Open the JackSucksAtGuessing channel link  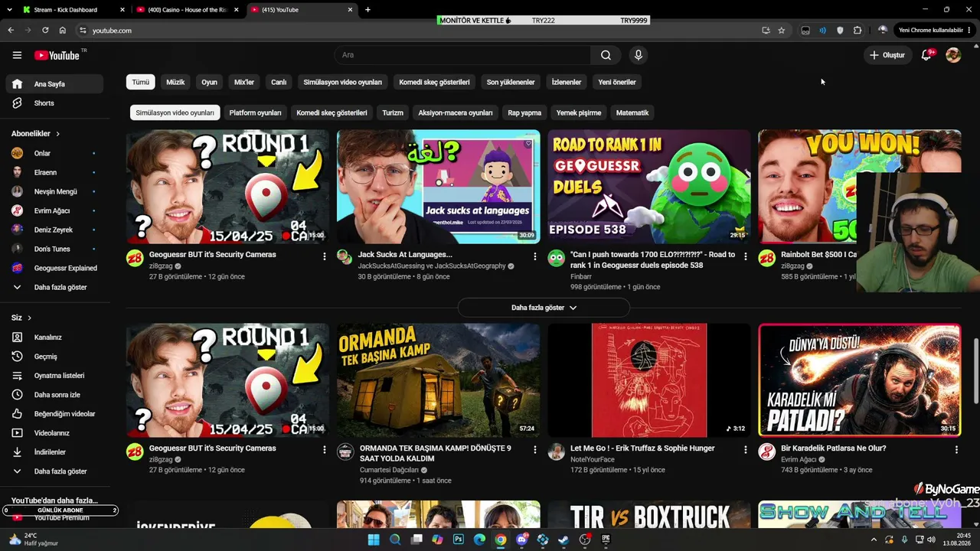click(x=432, y=266)
